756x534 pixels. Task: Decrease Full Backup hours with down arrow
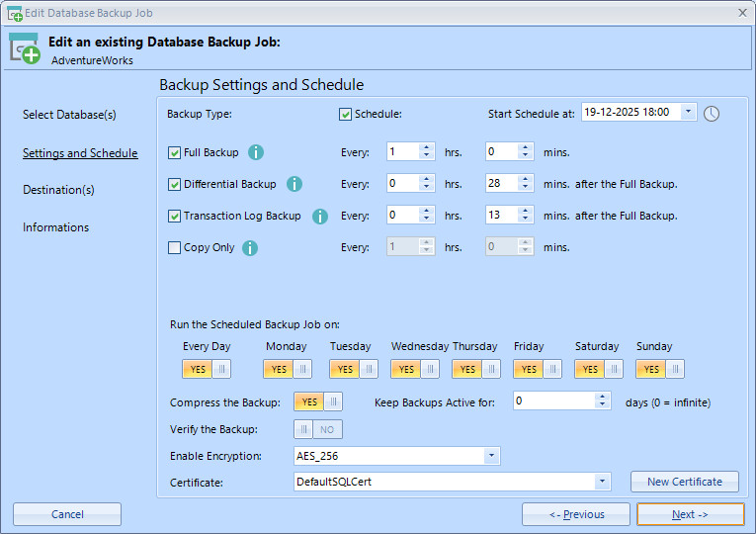pyautogui.click(x=426, y=155)
